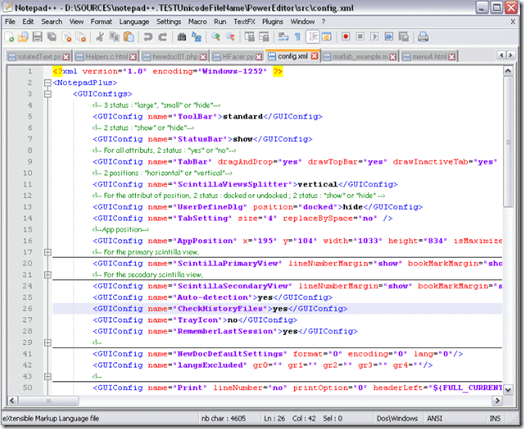This screenshot has width=524, height=429.
Task: Click the Save All toolbar icon
Action: coord(52,37)
